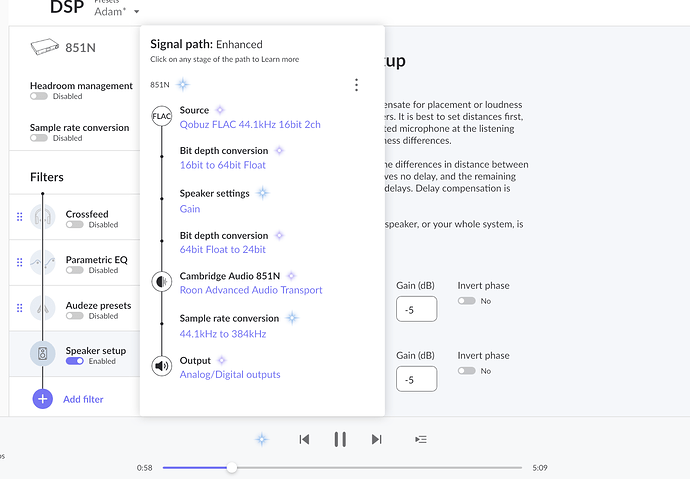Click the Speaker settings star icon
This screenshot has width=690, height=479.
pos(263,193)
